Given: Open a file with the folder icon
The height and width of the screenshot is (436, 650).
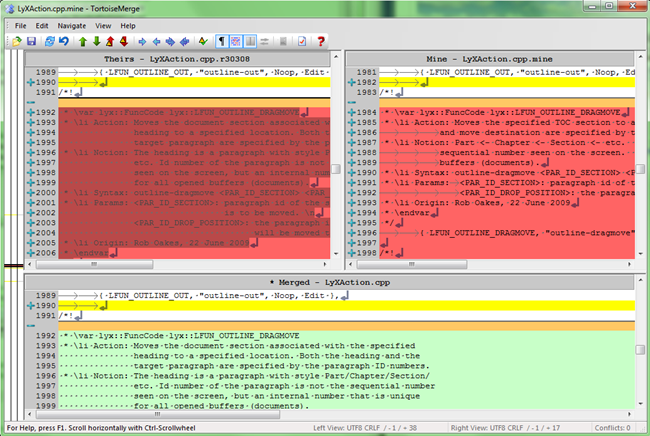Looking at the screenshot, I should coord(17,41).
